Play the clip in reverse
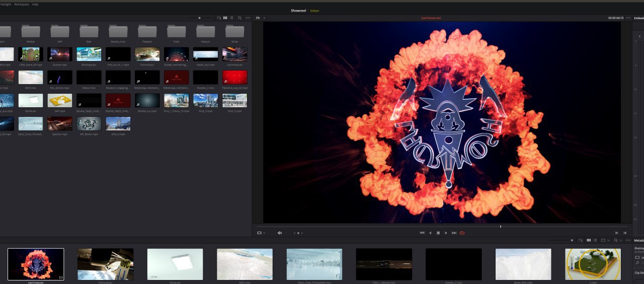The width and height of the screenshot is (644, 284). pyautogui.click(x=430, y=233)
